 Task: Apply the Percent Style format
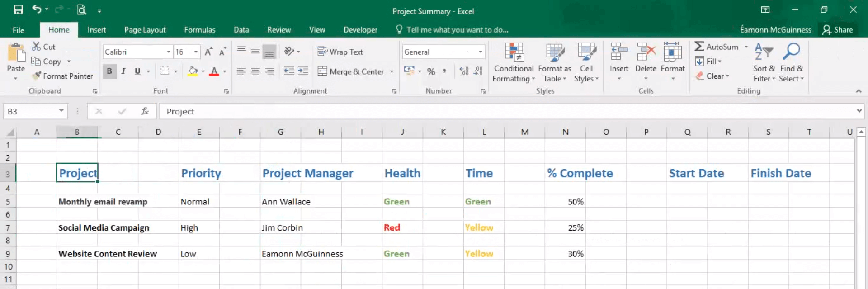pos(431,71)
